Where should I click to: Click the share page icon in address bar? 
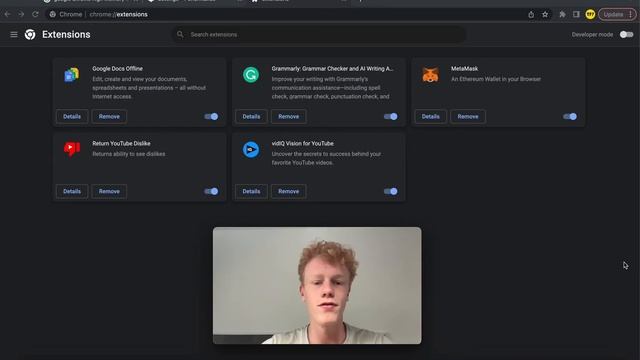coord(531,15)
